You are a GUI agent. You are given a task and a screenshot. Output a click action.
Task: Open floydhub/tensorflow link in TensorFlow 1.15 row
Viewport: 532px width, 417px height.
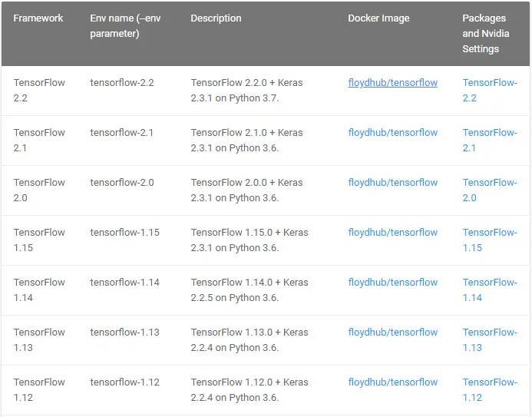[x=392, y=233]
